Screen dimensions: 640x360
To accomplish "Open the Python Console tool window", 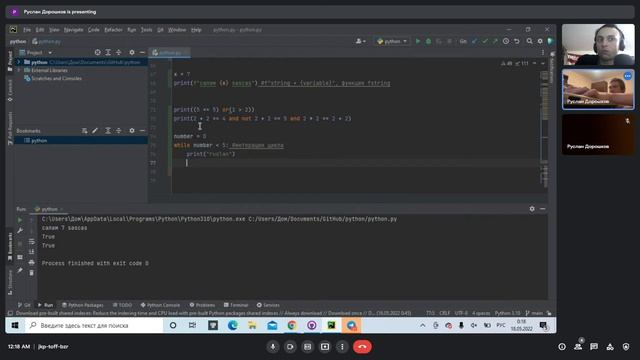I will [x=160, y=305].
